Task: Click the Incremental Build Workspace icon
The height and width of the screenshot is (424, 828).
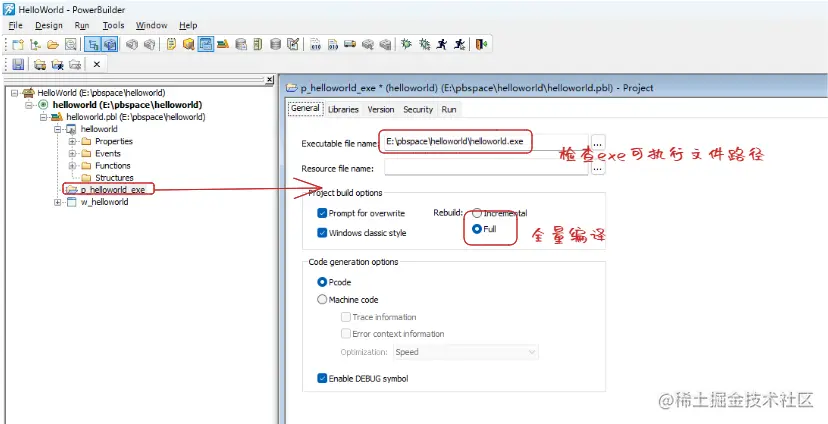Action: point(315,44)
